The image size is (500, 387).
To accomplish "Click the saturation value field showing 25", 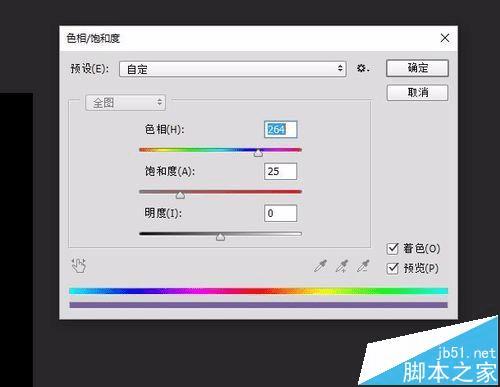I will (280, 171).
